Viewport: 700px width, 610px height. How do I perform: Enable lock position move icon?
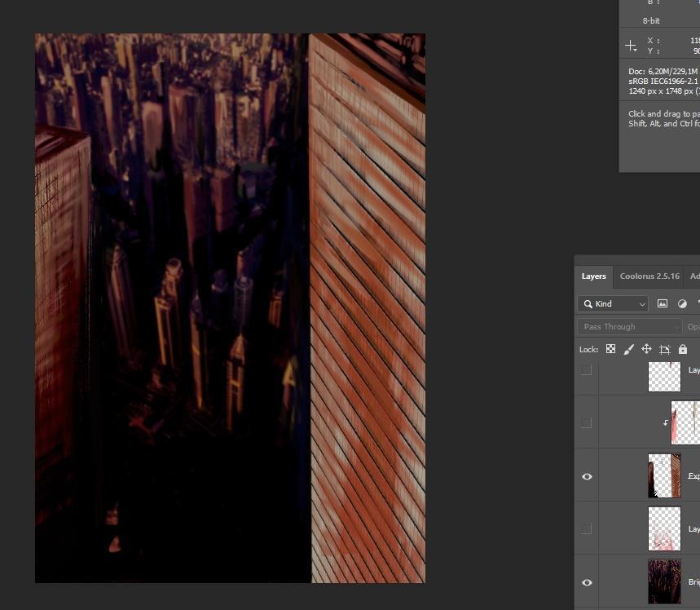pyautogui.click(x=646, y=349)
